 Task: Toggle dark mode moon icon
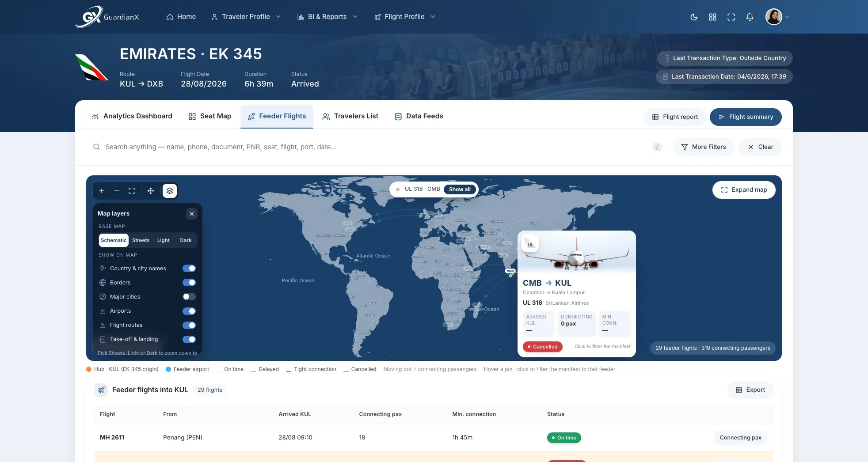(694, 17)
